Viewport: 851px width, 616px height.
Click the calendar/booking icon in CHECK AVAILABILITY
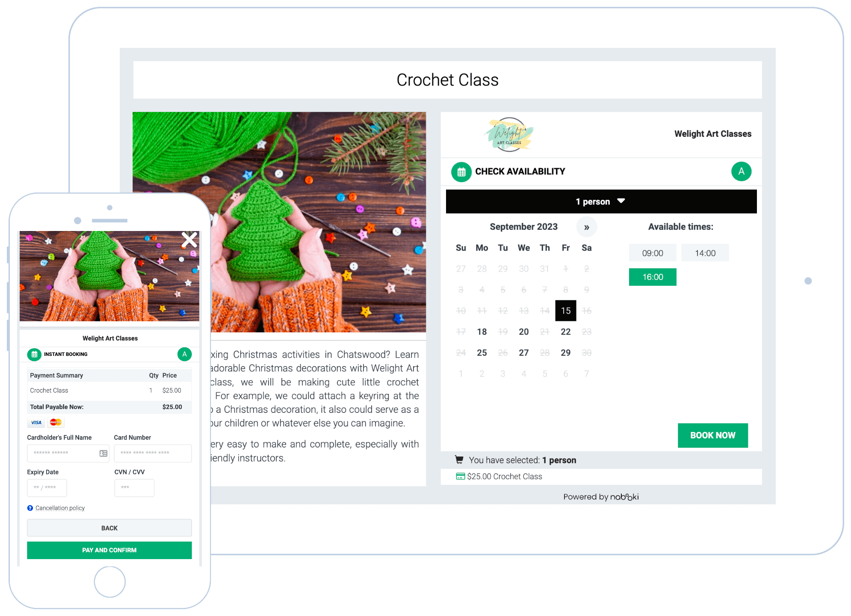pos(461,171)
